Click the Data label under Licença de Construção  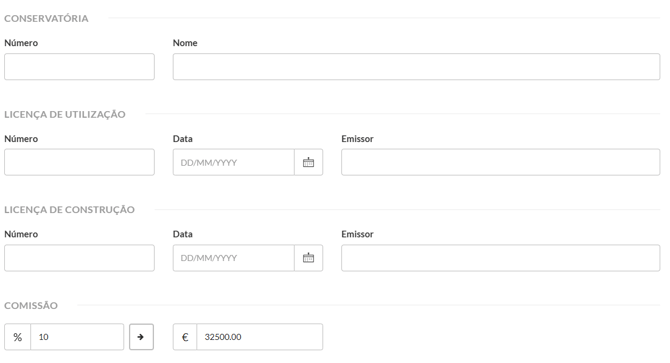click(x=182, y=234)
